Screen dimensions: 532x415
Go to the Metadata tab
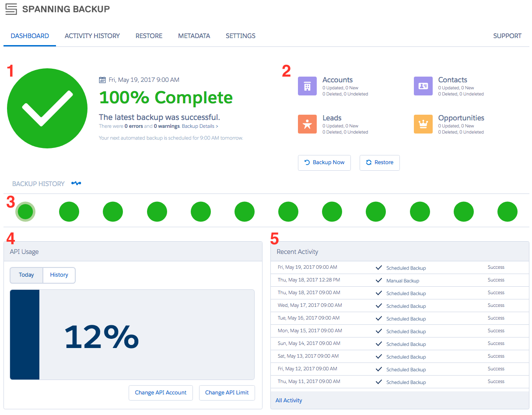point(194,36)
